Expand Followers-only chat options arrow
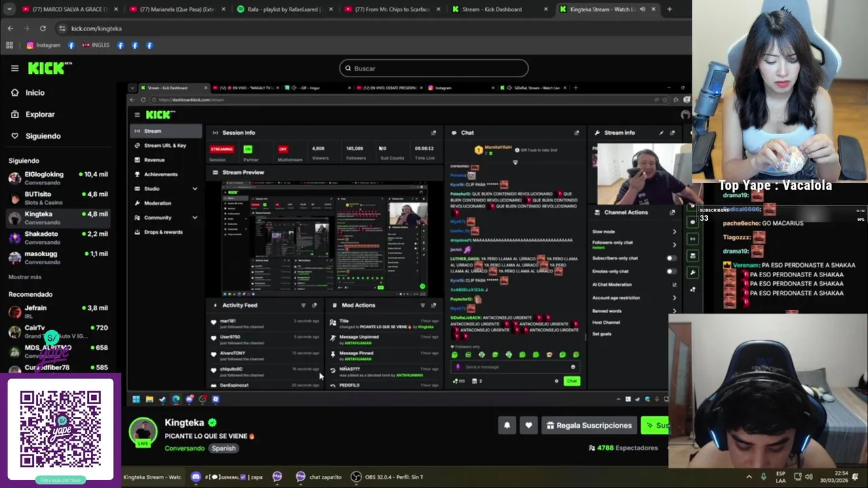The width and height of the screenshot is (868, 488). tap(674, 243)
